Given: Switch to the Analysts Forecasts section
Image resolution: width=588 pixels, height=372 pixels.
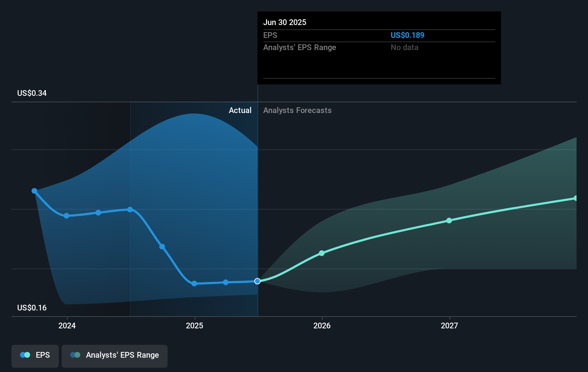Looking at the screenshot, I should 297,110.
